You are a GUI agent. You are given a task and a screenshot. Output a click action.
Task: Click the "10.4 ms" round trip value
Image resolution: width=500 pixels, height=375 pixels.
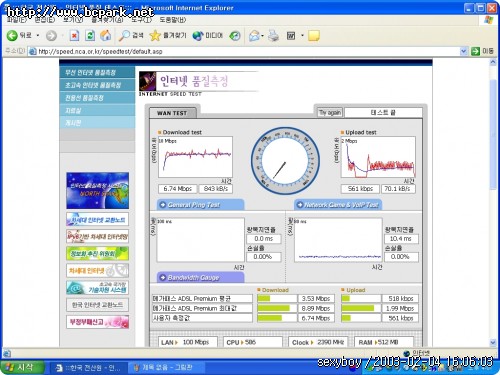[401, 239]
